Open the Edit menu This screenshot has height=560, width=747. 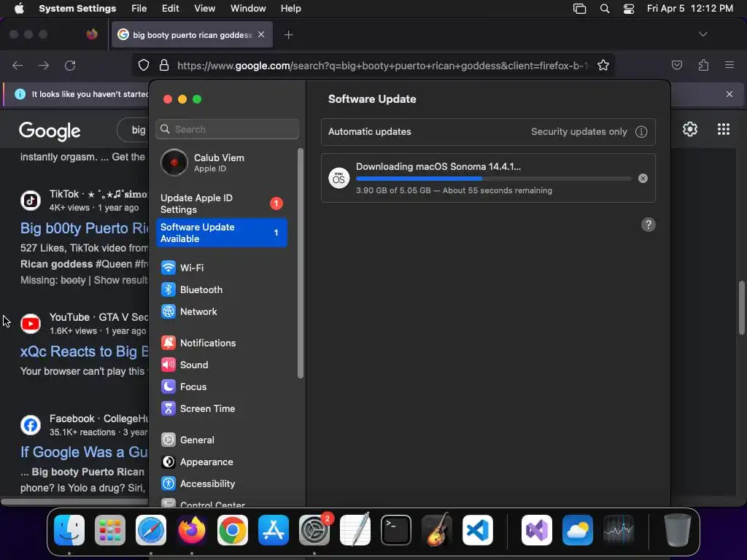click(170, 9)
